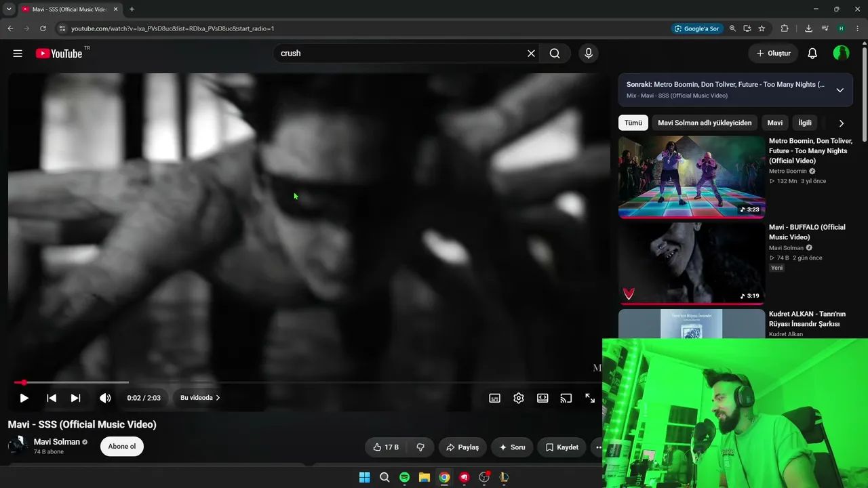The height and width of the screenshot is (488, 868).
Task: Show more filter chips with the arrow
Action: coord(842,123)
